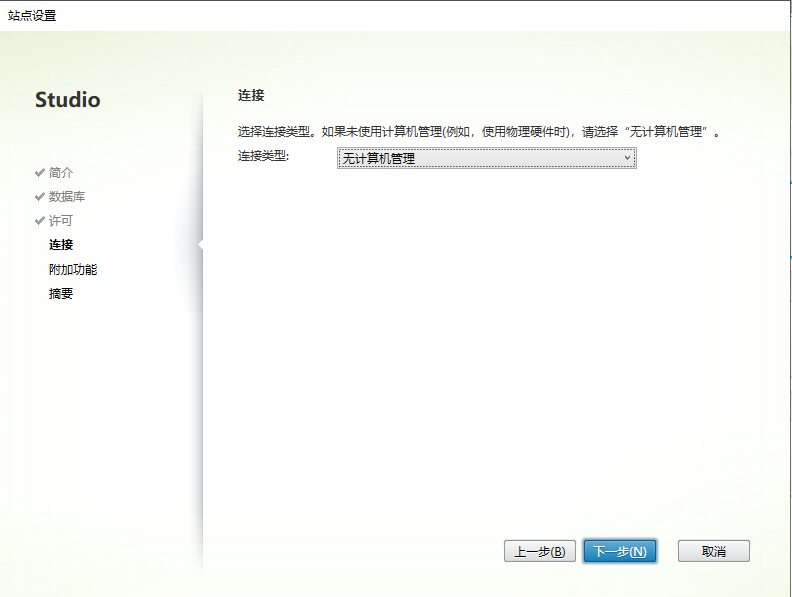Click the Studio heading

point(67,100)
